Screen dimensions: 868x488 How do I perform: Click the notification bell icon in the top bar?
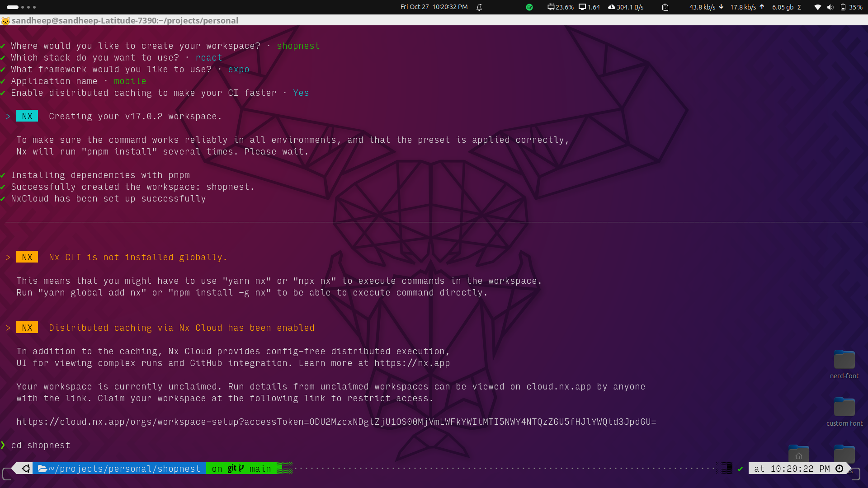pos(479,7)
